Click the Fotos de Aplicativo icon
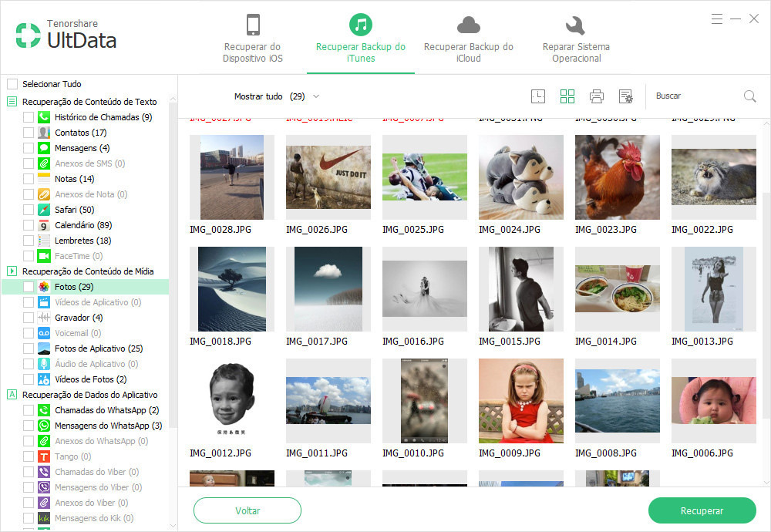The height and width of the screenshot is (532, 771). 44,348
